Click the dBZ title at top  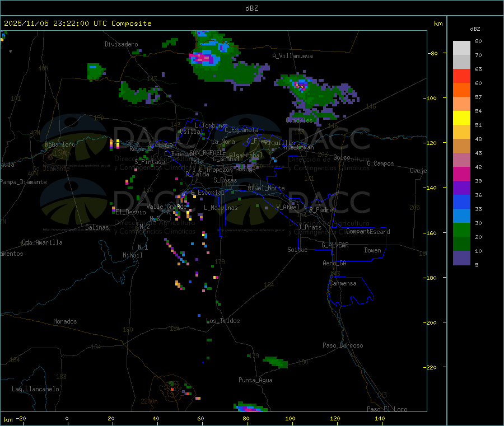pos(251,8)
